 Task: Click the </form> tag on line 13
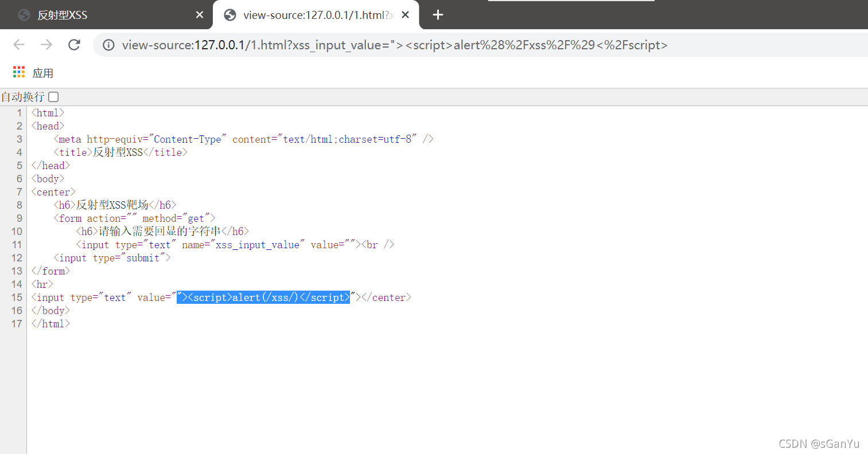(x=50, y=271)
